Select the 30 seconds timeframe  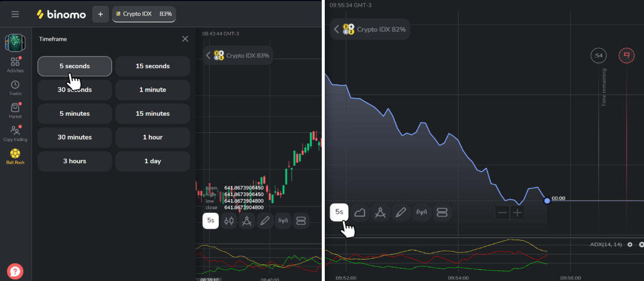pos(75,90)
